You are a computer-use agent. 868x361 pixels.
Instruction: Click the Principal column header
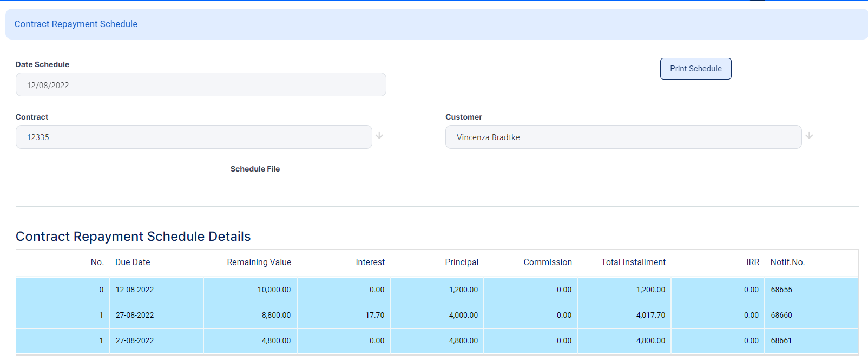click(462, 262)
